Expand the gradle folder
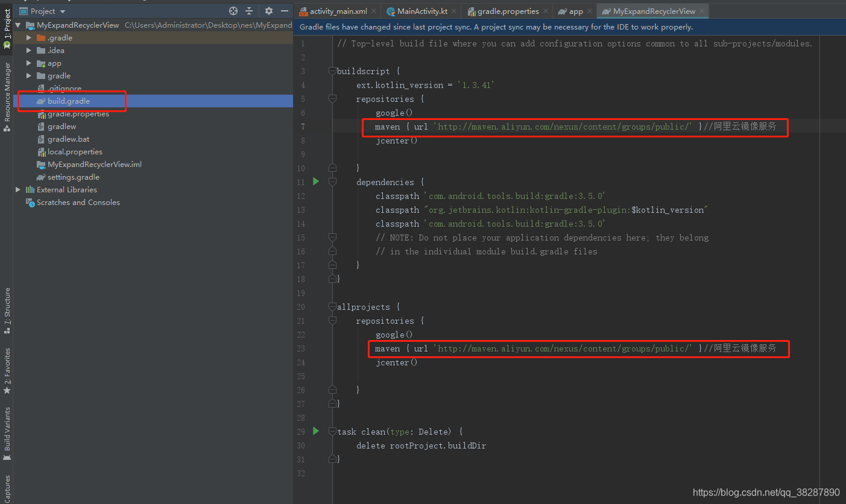This screenshot has width=846, height=504. click(x=29, y=76)
